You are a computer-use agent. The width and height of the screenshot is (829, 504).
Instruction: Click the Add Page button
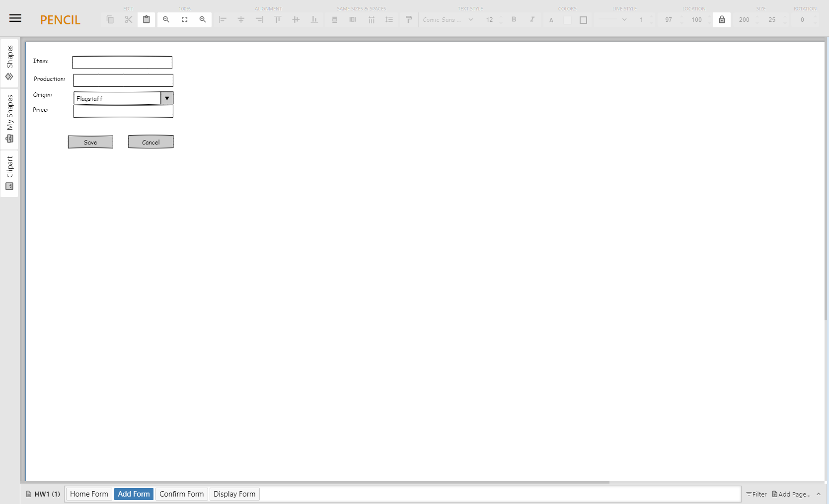coord(791,494)
